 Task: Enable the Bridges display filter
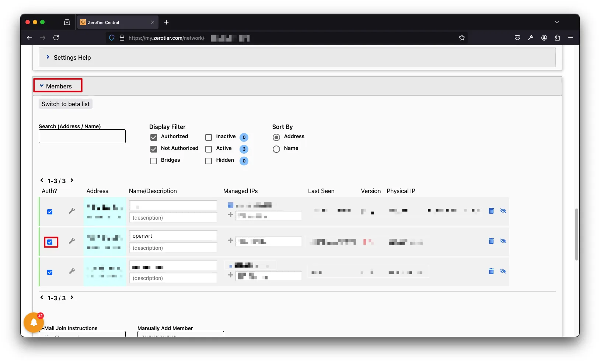154,161
